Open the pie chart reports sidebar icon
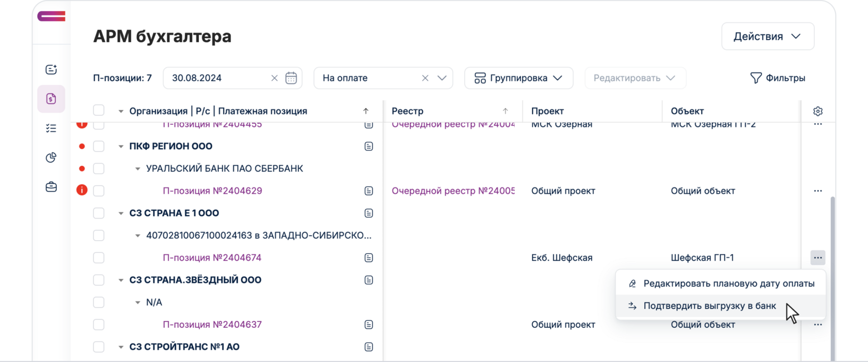 51,158
